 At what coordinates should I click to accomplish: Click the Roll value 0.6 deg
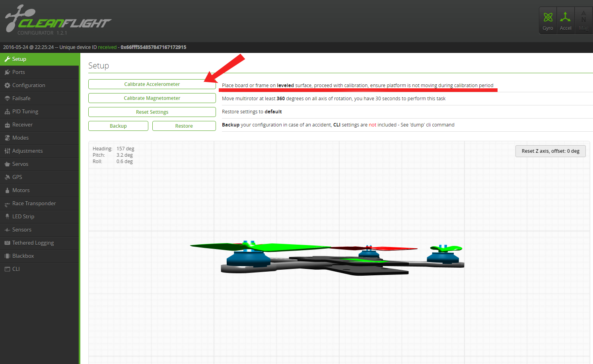[124, 162]
